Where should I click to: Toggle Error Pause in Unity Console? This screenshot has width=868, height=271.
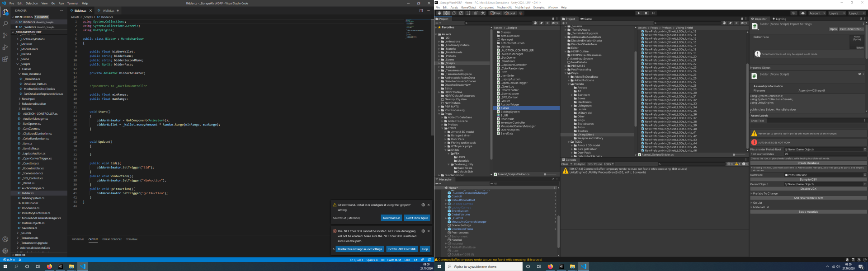(594, 164)
